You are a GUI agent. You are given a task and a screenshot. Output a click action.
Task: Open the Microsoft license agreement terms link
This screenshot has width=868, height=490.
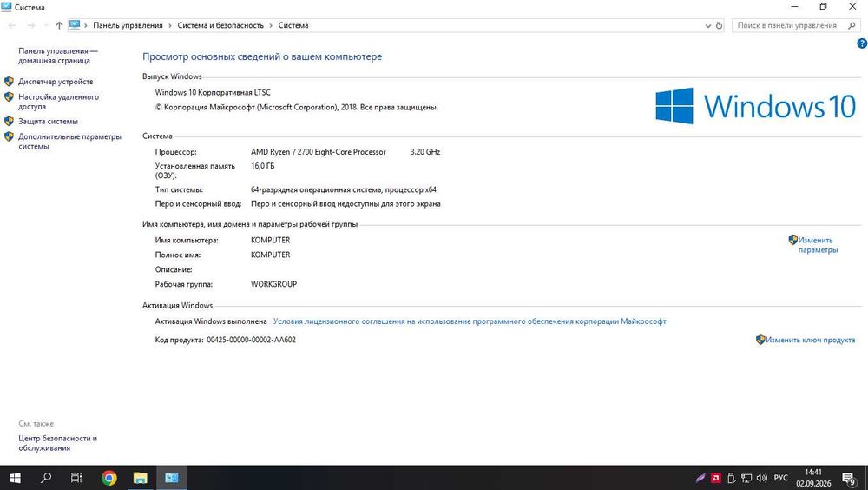click(470, 321)
